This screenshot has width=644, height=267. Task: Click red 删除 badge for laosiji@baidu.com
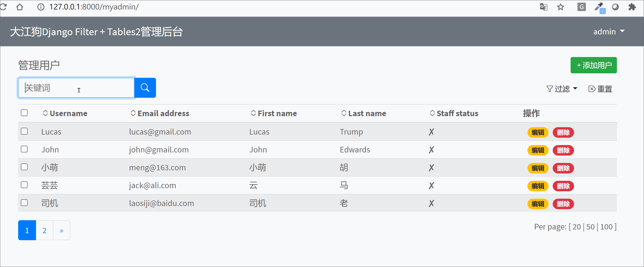coord(563,204)
